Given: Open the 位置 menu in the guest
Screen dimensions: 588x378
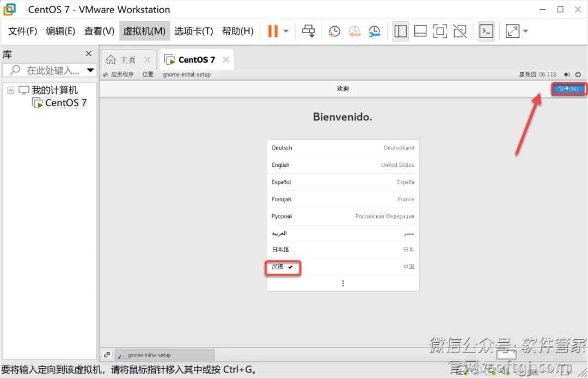Looking at the screenshot, I should click(148, 74).
